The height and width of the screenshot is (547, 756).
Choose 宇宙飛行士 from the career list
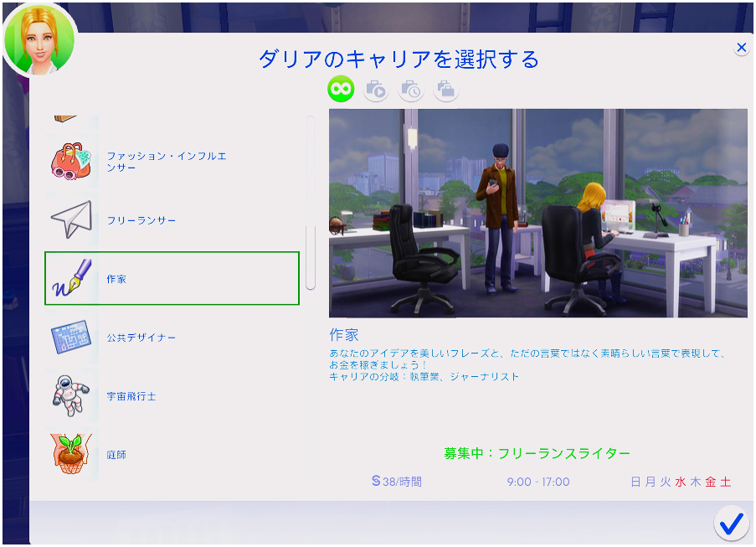(x=131, y=396)
